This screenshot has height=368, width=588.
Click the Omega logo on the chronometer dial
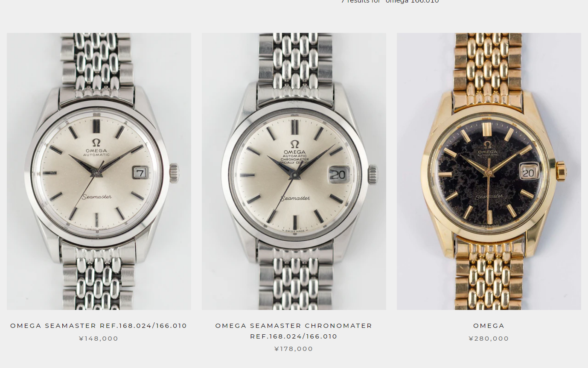[x=294, y=144]
